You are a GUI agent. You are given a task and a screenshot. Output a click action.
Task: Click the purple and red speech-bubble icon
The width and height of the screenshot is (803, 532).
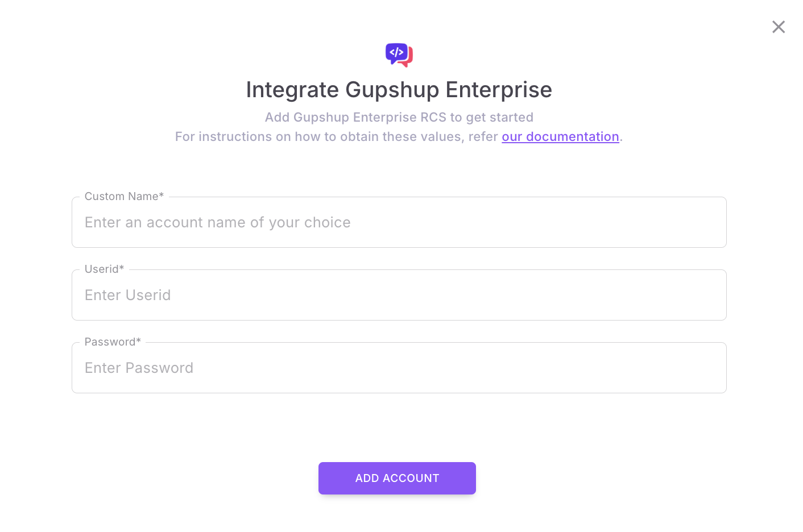click(x=399, y=55)
